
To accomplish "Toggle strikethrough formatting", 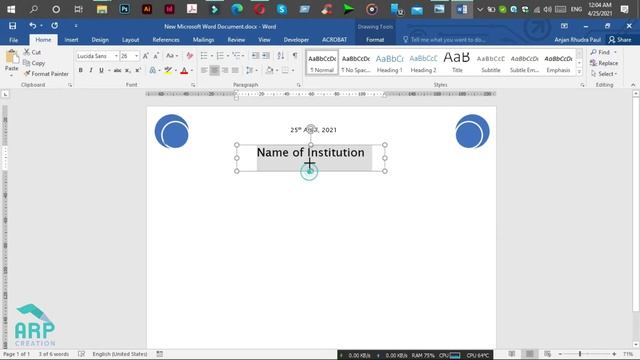I will [x=117, y=70].
